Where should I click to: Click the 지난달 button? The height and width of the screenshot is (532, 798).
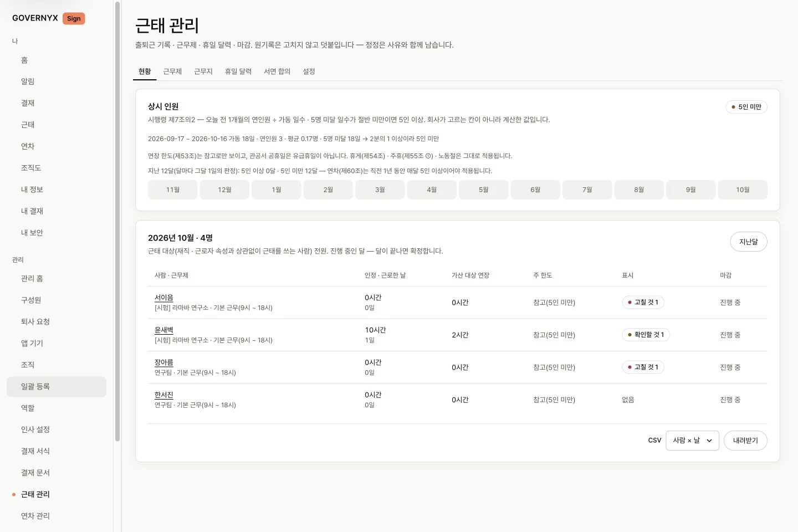point(749,242)
